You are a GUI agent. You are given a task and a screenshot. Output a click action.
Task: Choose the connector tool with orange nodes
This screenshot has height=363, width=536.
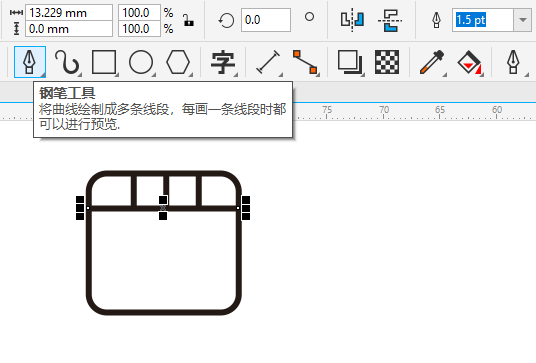[x=305, y=62]
